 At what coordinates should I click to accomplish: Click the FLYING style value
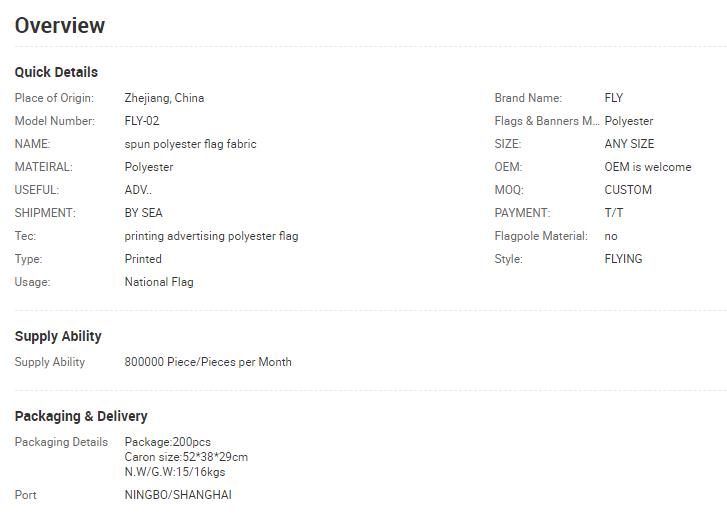pyautogui.click(x=624, y=259)
